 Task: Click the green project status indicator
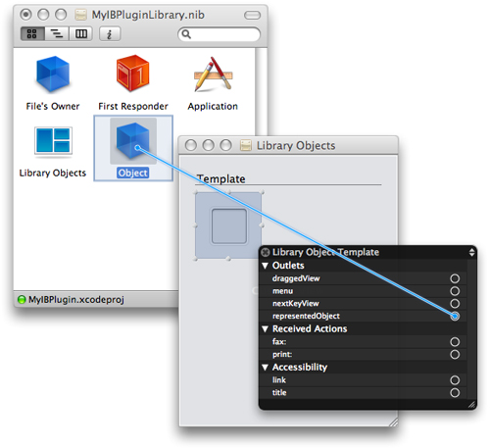[x=22, y=299]
